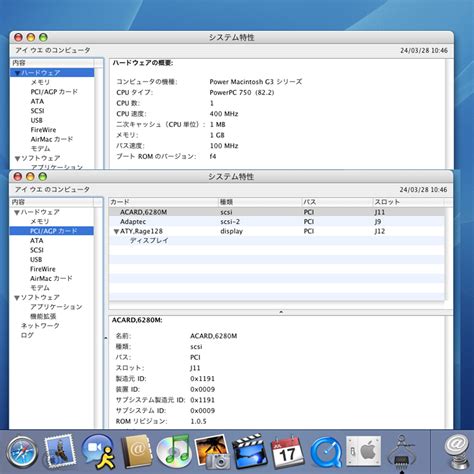Open iChat from the Dock
Image resolution: width=474 pixels, height=474 pixels.
pyautogui.click(x=99, y=452)
